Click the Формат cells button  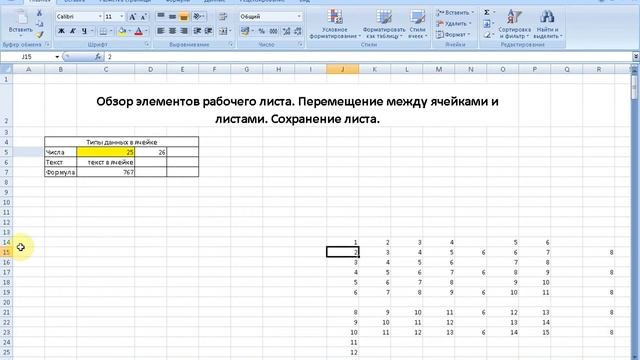coord(452,35)
